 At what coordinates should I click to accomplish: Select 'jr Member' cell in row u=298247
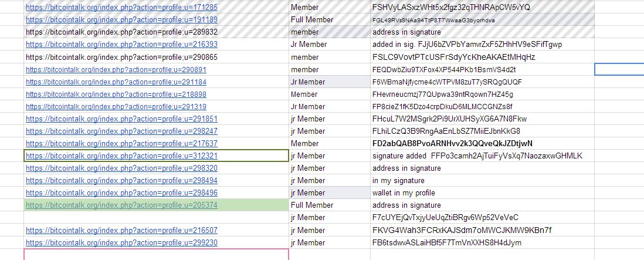click(x=330, y=131)
